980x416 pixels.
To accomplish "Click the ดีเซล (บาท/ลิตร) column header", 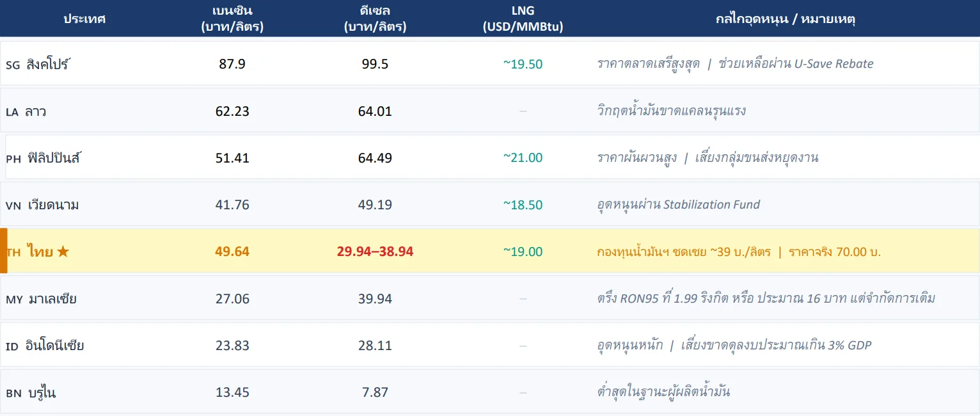I will point(375,19).
